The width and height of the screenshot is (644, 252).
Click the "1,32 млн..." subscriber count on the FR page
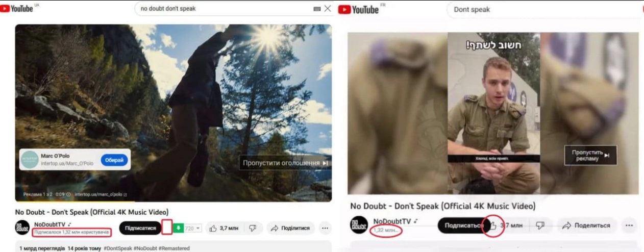(386, 231)
